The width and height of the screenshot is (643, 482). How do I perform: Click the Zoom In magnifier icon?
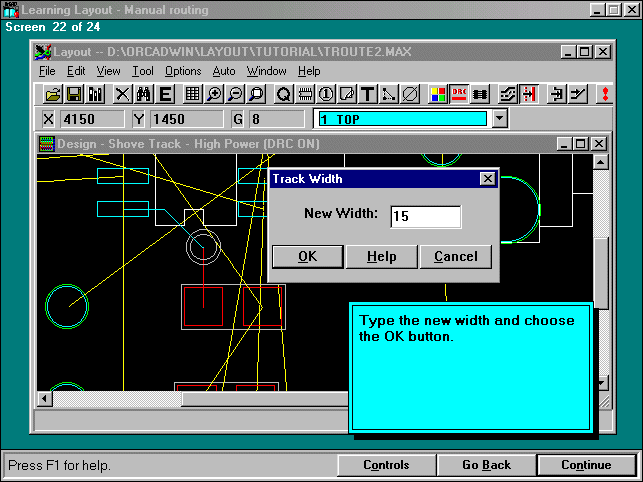point(213,94)
